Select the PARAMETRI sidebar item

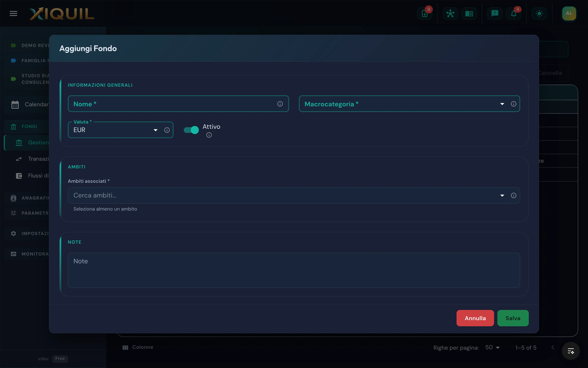[27, 213]
